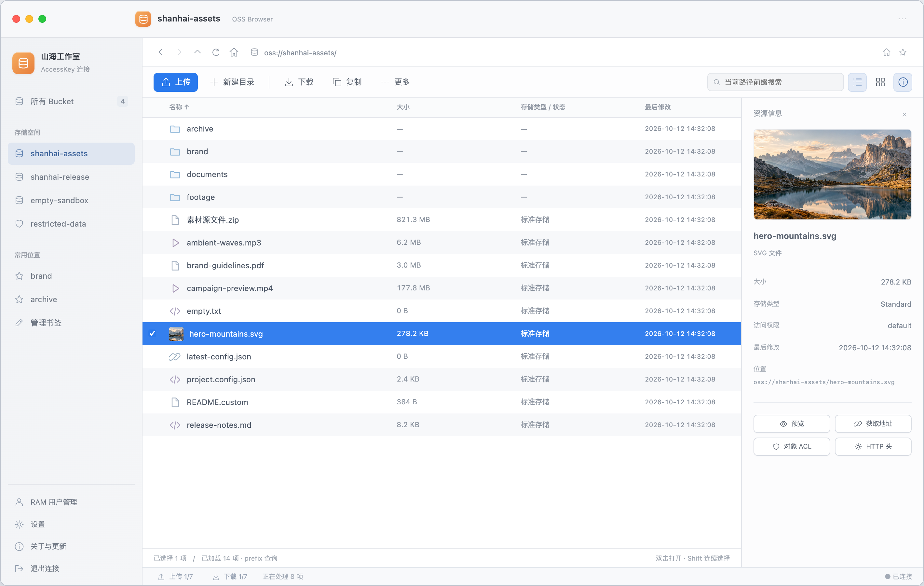Viewport: 924px width, 586px height.
Task: Open the archive folder row
Action: click(x=442, y=129)
